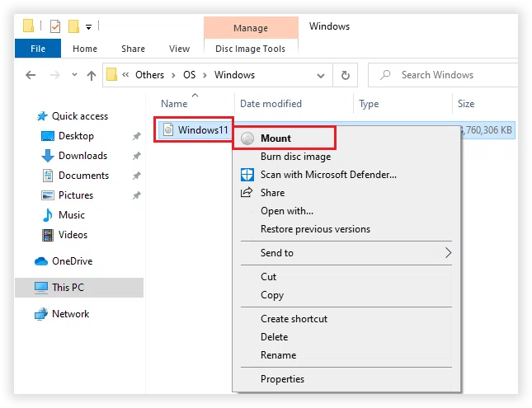Screen dimensions: 532x408
Task: Choose Create shortcut
Action: click(346, 318)
